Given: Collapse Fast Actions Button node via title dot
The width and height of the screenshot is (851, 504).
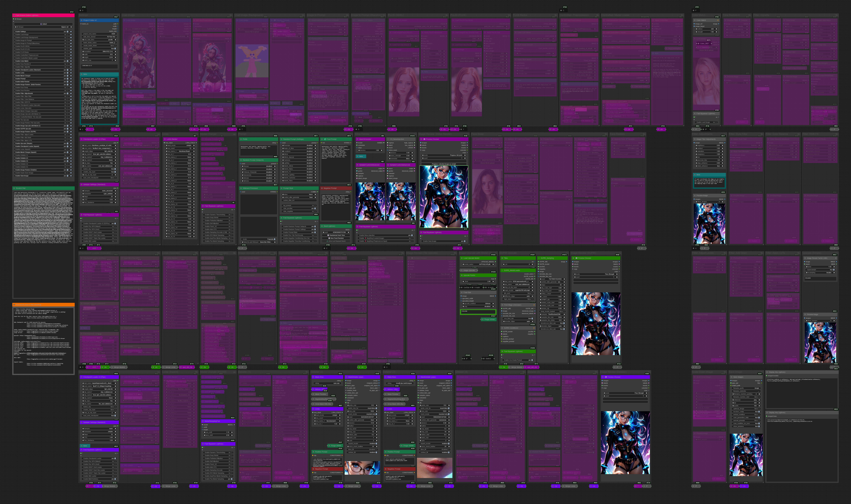Looking at the screenshot, I should point(14,15).
